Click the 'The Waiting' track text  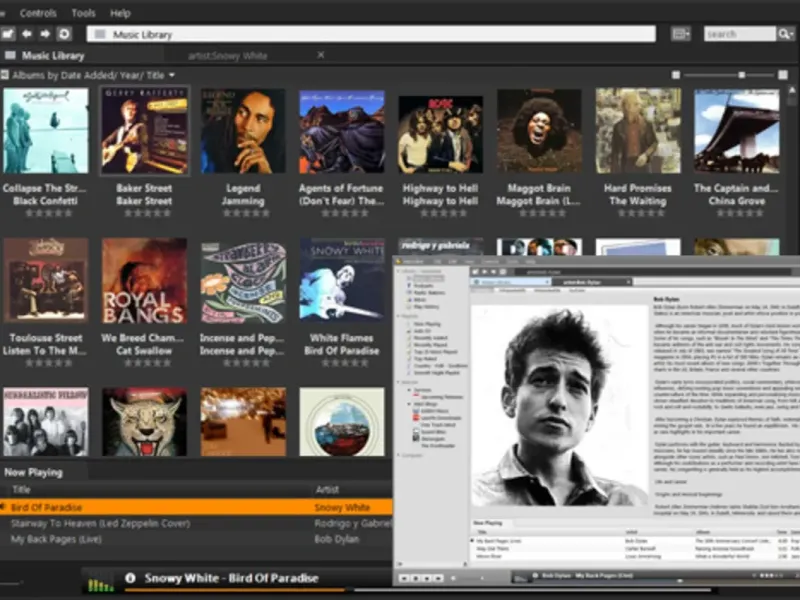pos(638,201)
